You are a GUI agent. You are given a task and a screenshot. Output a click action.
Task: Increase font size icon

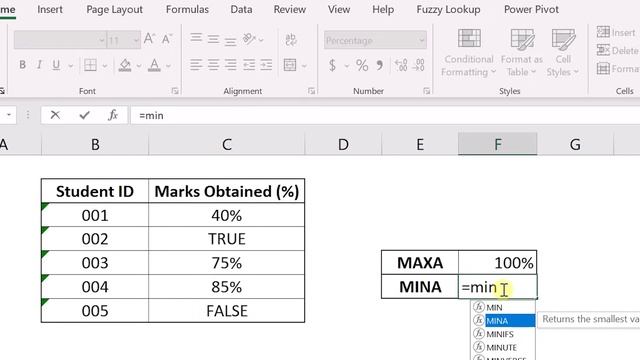[x=149, y=39]
